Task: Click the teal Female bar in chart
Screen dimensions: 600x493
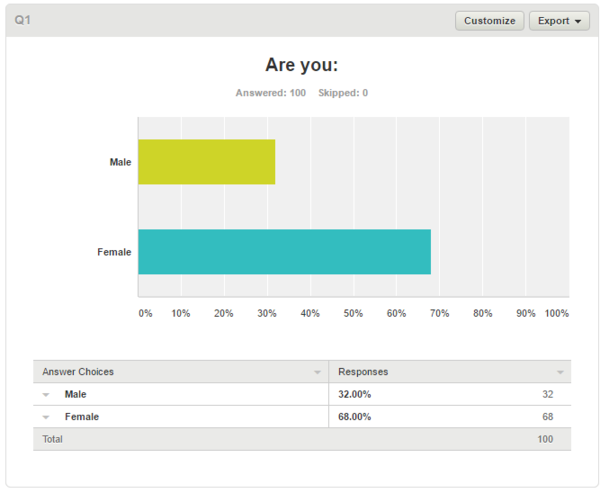Action: pos(284,252)
